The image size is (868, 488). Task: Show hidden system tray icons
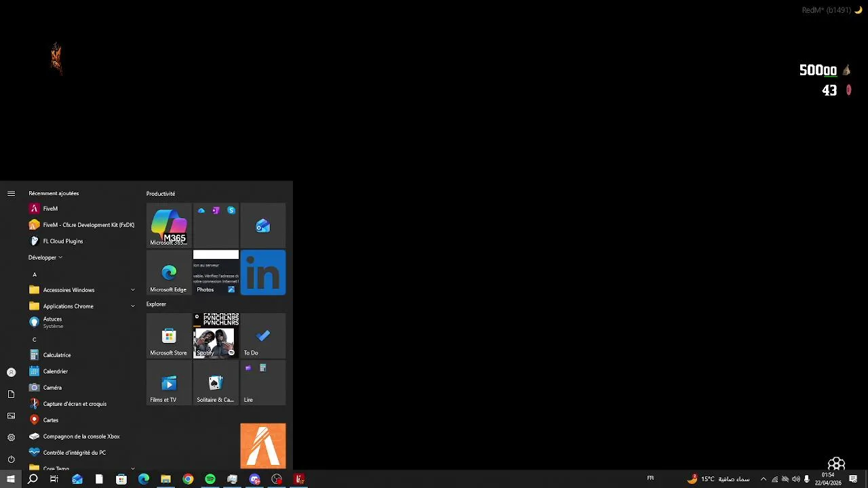click(x=763, y=479)
